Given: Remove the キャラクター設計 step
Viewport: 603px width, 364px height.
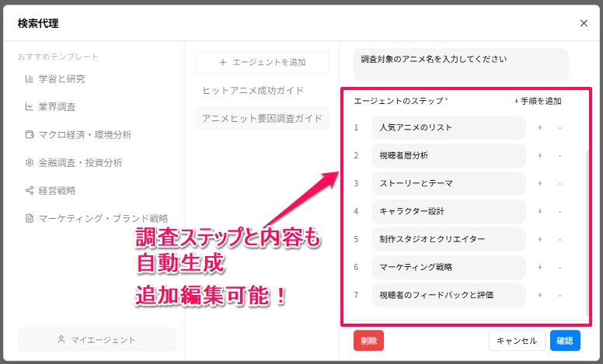Looking at the screenshot, I should 559,212.
